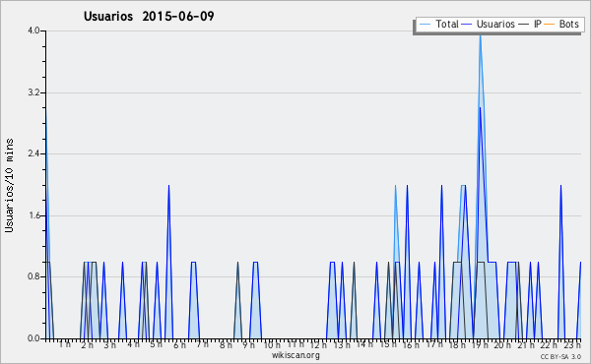Click the chart title 'Usuarios 2015-06-09'
This screenshot has width=591, height=364.
[x=149, y=16]
